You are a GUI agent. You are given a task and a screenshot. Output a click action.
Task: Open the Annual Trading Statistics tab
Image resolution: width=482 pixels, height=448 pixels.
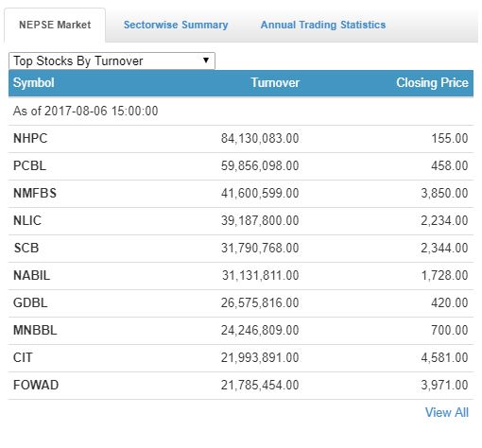[x=323, y=25]
